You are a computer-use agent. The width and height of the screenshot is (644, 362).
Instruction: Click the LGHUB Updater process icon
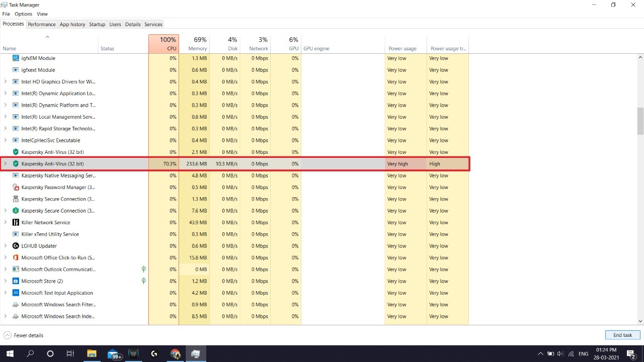pyautogui.click(x=16, y=246)
